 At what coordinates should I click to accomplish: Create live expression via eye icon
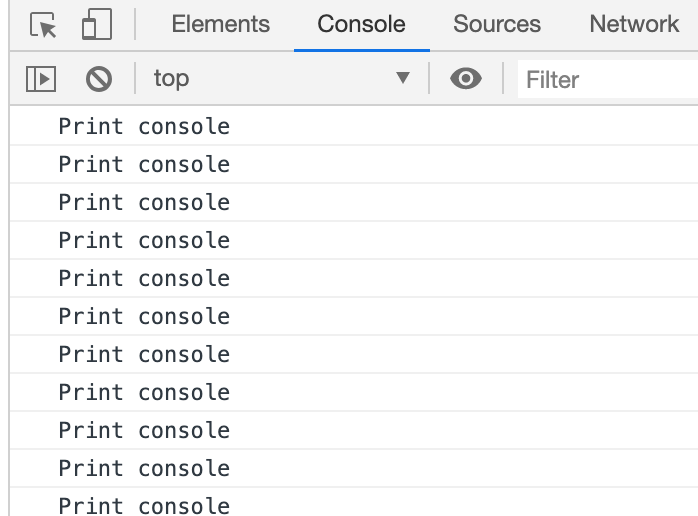click(x=466, y=79)
